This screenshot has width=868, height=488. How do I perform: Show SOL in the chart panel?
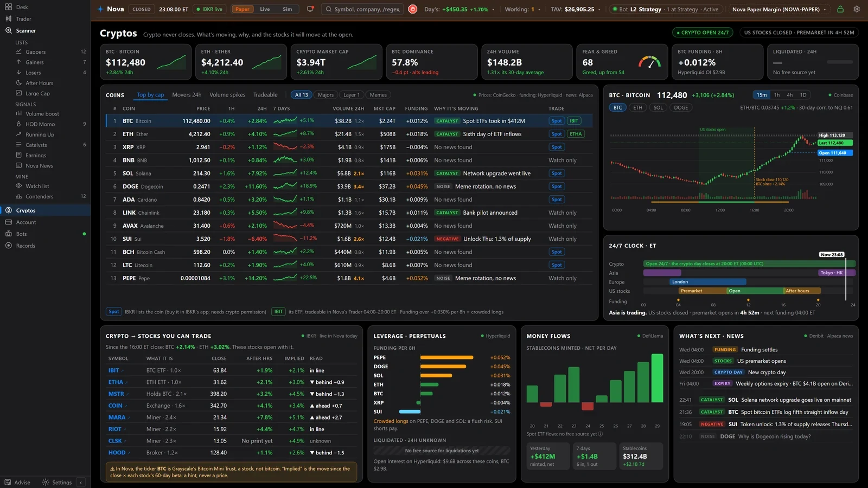click(x=658, y=107)
